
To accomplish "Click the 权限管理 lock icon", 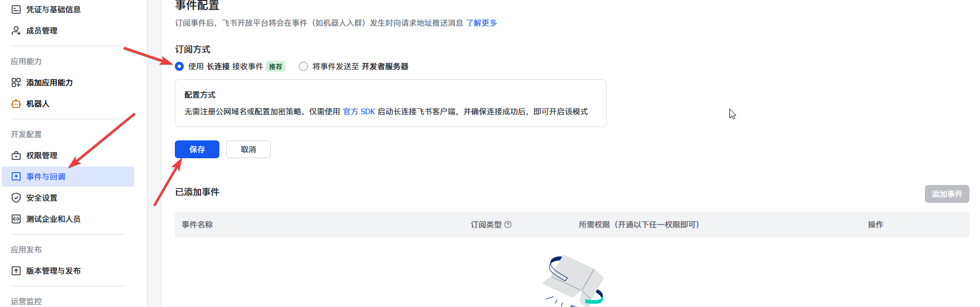I will tap(16, 155).
